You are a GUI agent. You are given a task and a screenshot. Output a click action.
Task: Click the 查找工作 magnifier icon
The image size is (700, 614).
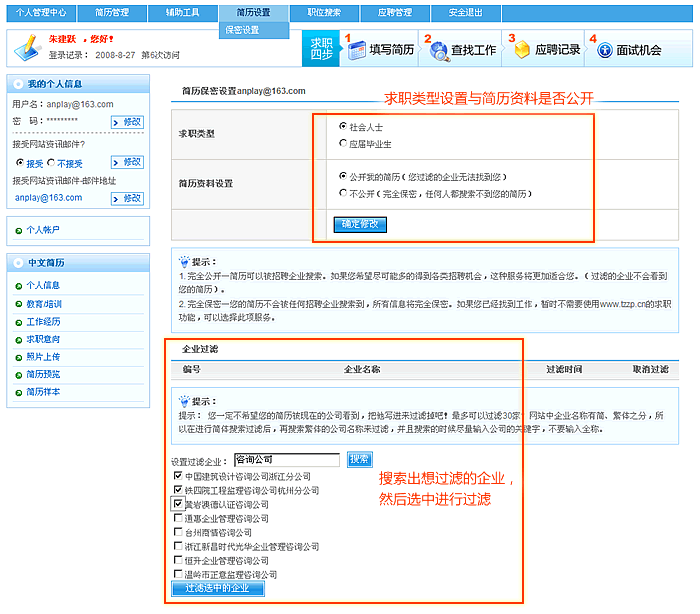[x=436, y=51]
